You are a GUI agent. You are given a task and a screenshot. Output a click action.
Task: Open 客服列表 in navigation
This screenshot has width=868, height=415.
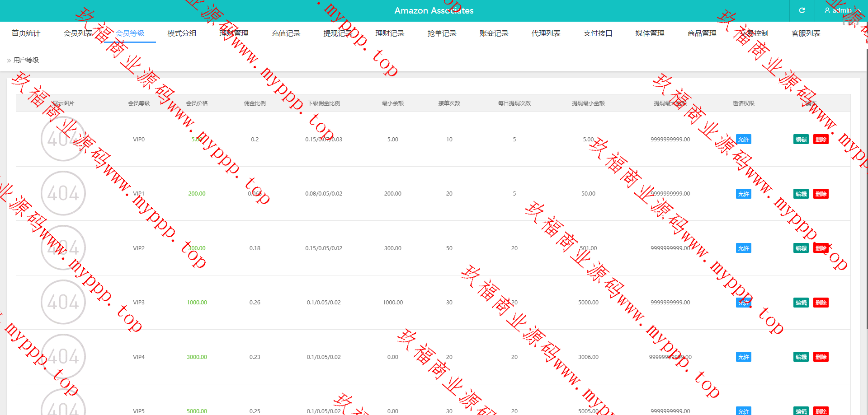point(806,33)
